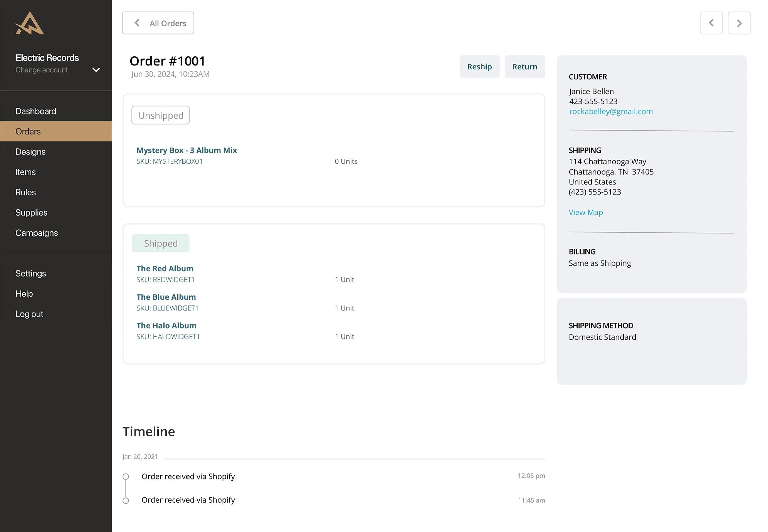Click the 12:05 pm timeline marker circle
768x532 pixels.
[x=126, y=477]
